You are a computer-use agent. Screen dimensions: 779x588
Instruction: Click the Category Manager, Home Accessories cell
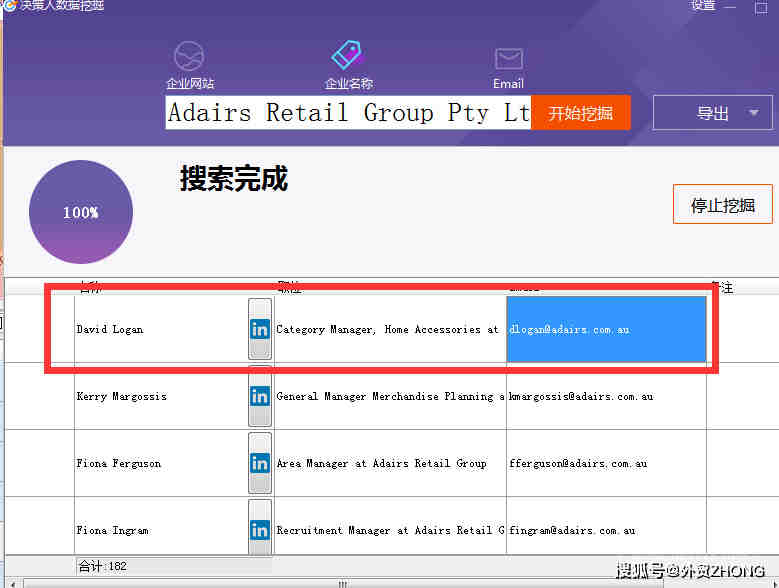[390, 329]
